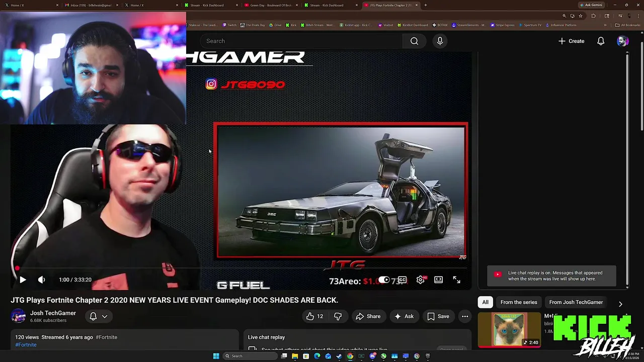This screenshot has height=362, width=644.
Task: Open the Stripe Express bookmark
Action: click(503, 25)
